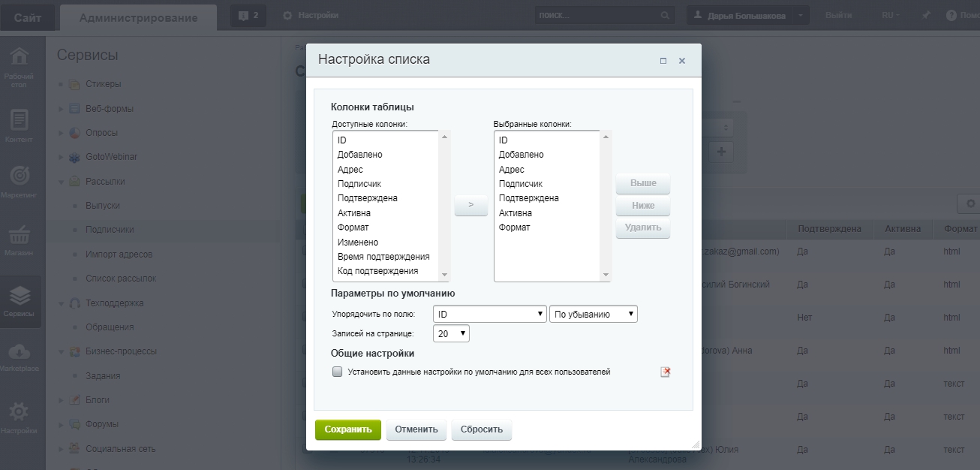Open the sort field ID dropdown

coord(490,314)
